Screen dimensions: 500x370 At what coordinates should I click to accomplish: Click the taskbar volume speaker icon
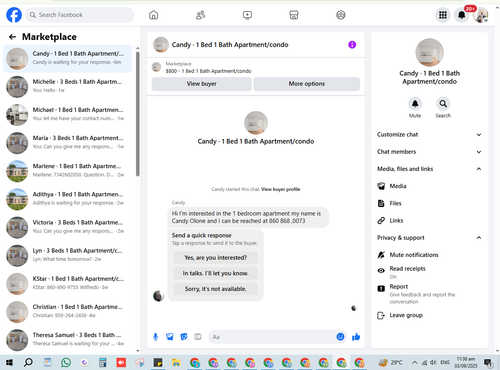pyautogui.click(x=433, y=362)
